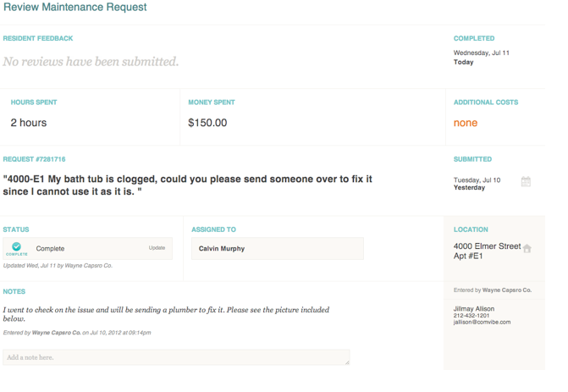Open the Calvin Murphy assigned-to field
The image size is (568, 392).
(277, 249)
